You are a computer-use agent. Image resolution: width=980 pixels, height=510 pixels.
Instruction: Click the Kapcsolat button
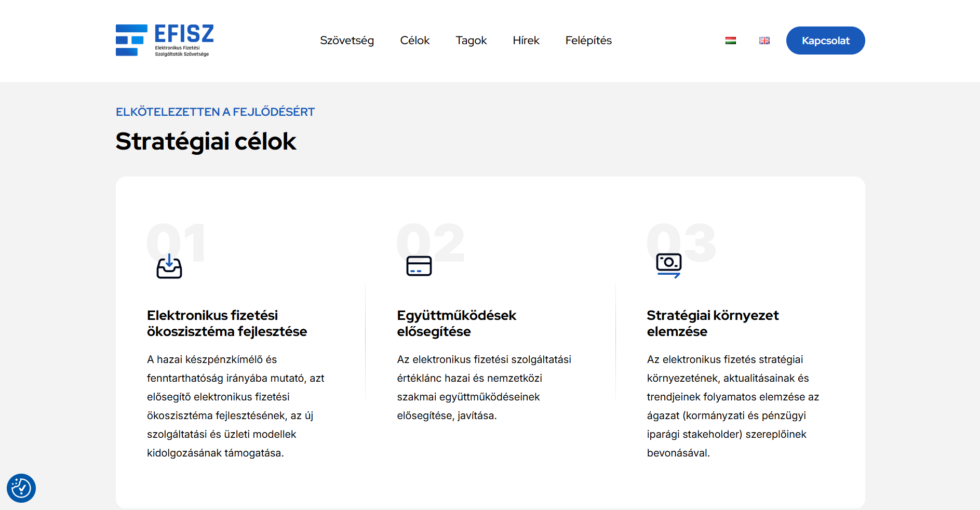(826, 41)
